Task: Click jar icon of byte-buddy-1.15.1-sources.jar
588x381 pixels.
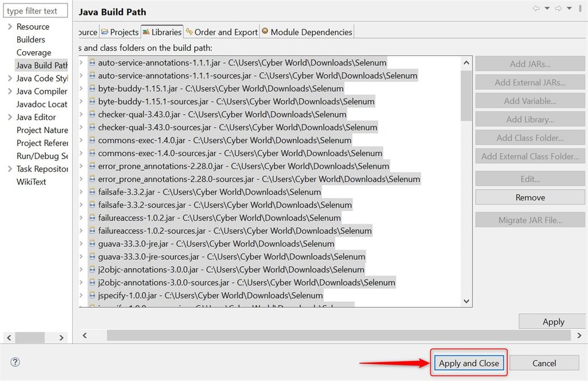Action: [92, 101]
